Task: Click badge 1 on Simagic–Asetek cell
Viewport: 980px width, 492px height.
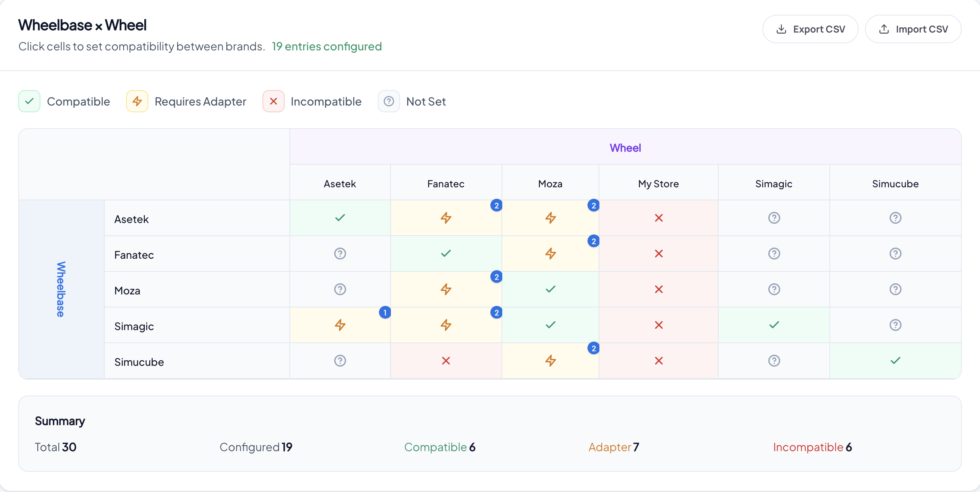Action: tap(385, 313)
